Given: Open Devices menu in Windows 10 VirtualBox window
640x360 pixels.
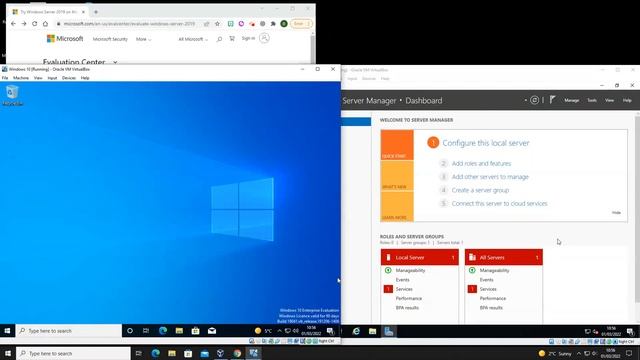Looking at the screenshot, I should point(69,78).
